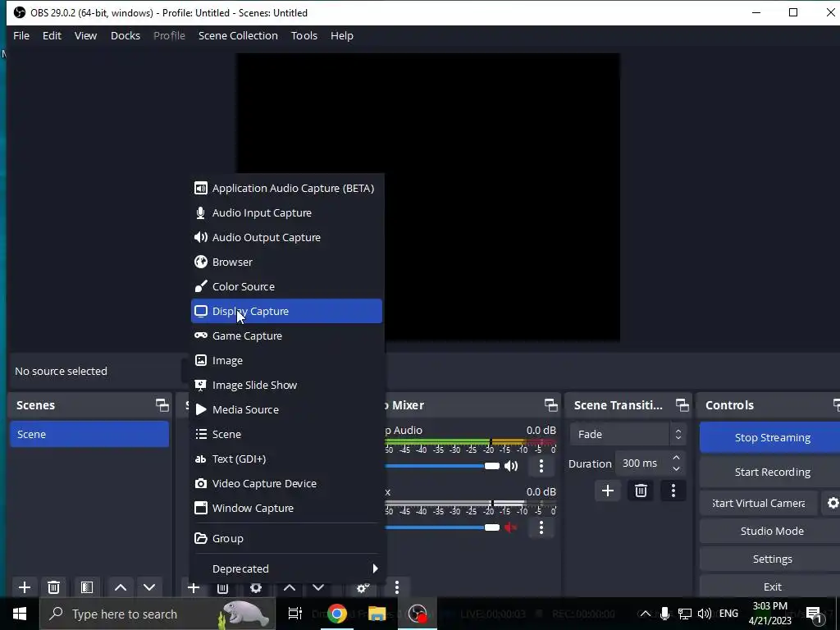Open Desktop Audio three-dot options
This screenshot has height=630, width=840.
pyautogui.click(x=541, y=466)
